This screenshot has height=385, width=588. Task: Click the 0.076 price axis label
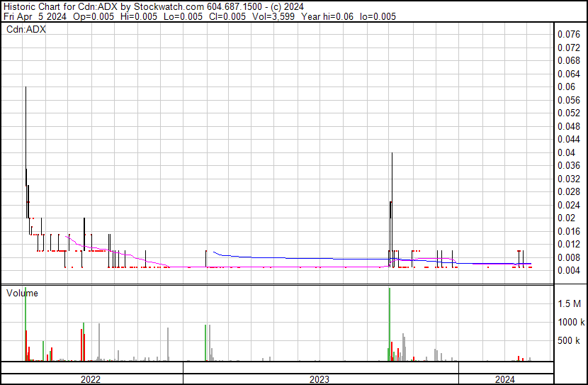click(569, 34)
